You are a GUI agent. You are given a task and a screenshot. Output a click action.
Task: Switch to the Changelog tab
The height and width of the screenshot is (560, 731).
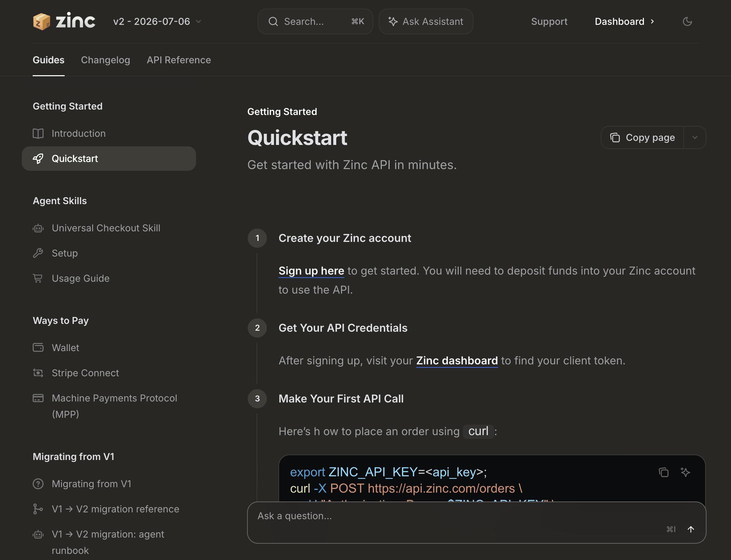[x=105, y=60]
